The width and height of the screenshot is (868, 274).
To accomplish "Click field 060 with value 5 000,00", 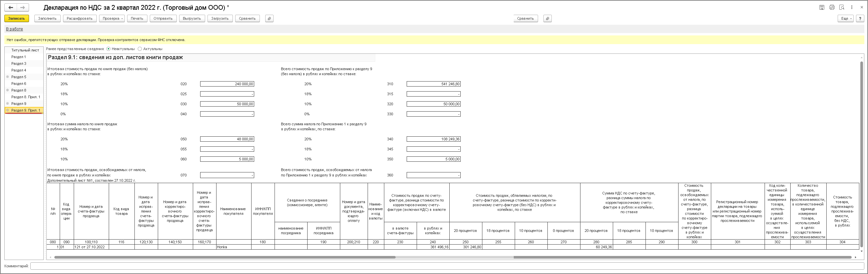I will pyautogui.click(x=227, y=159).
